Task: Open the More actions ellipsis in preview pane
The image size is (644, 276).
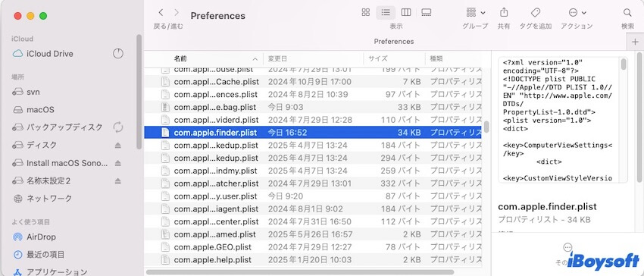Action: point(568,246)
